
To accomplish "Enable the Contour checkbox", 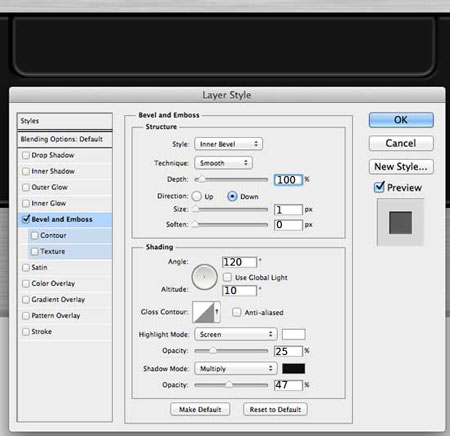I will point(34,235).
